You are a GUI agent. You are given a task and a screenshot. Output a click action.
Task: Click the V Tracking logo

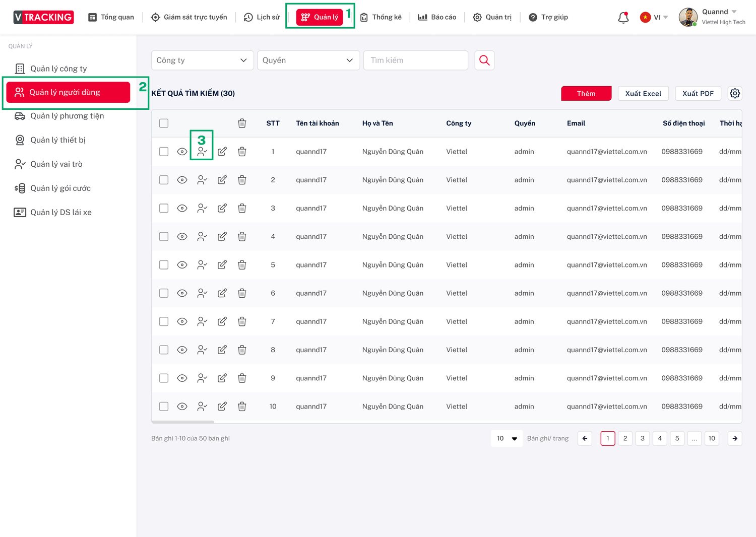pos(43,17)
